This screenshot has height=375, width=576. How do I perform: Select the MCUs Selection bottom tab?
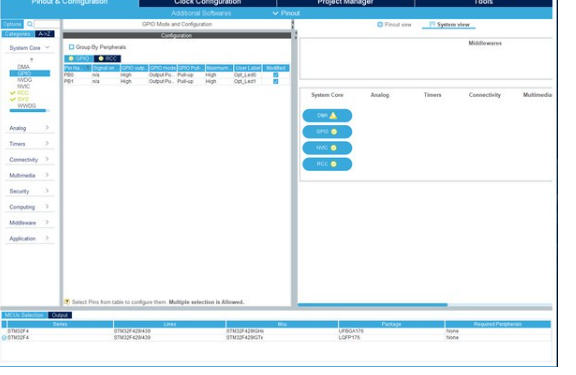tap(24, 315)
